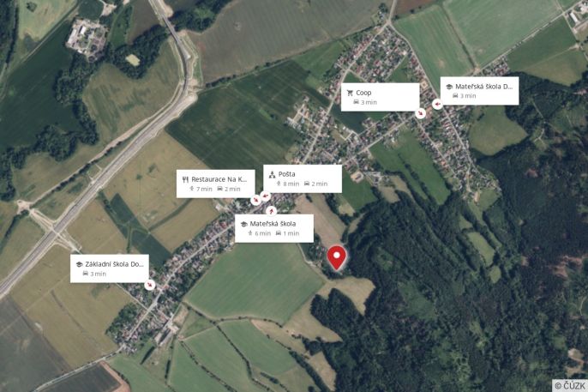Open the Mateřská škola D... label near Coop
This screenshot has width=588, height=392.
479,91
